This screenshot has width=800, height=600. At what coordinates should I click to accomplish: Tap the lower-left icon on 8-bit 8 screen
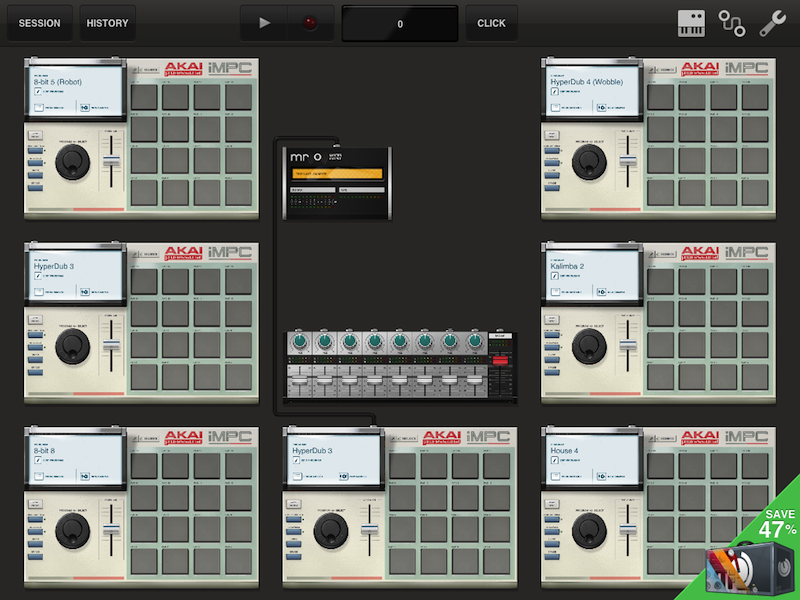click(x=39, y=477)
